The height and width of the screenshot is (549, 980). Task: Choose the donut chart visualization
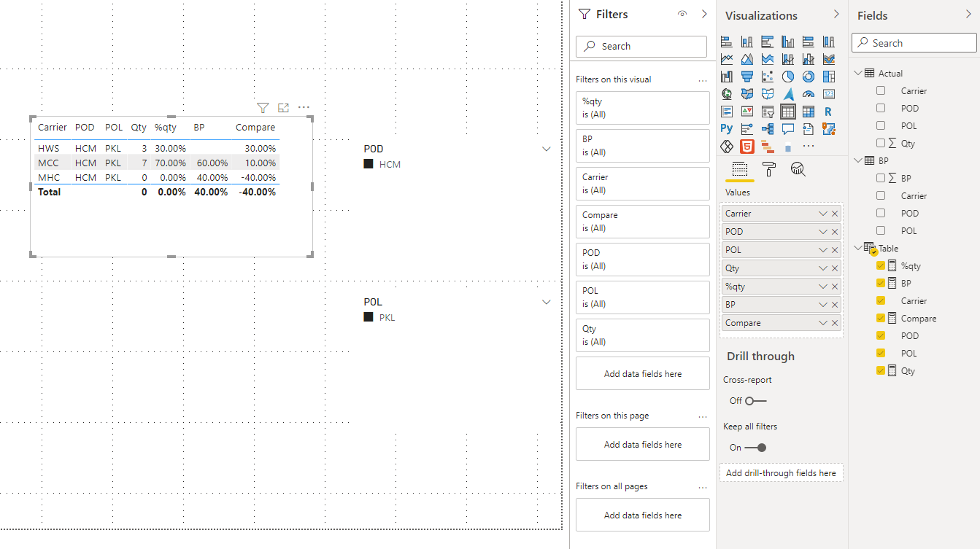coord(808,77)
